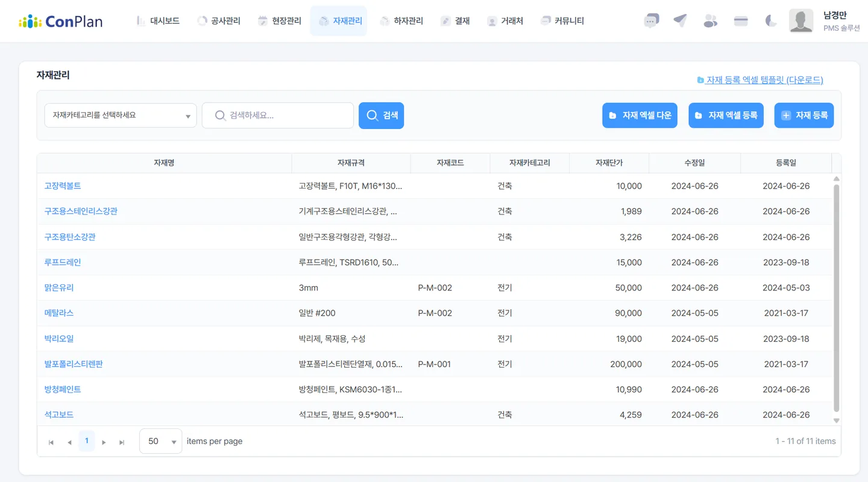The height and width of the screenshot is (482, 868).
Task: Open the 공사관리 menu
Action: pos(219,21)
